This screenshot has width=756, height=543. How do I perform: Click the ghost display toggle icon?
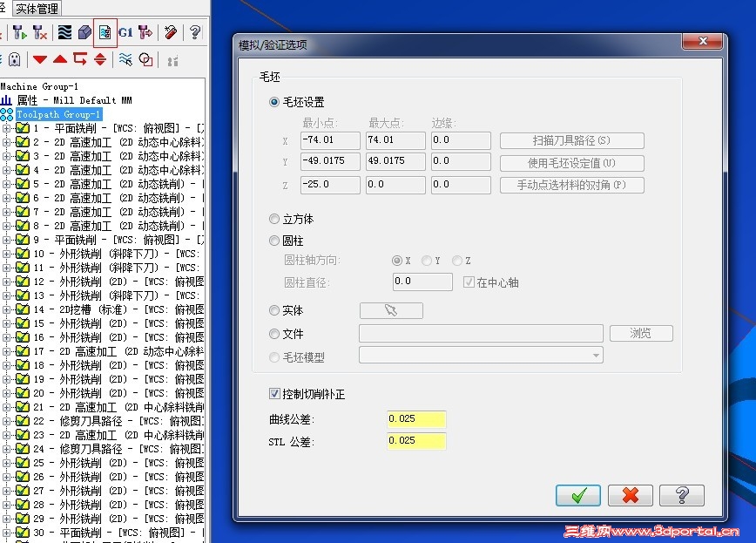15,58
